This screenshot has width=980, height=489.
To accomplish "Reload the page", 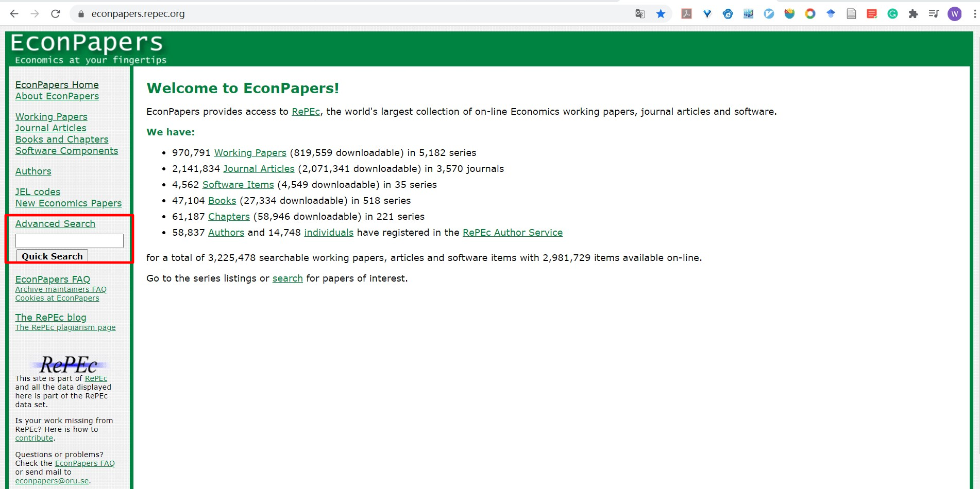I will click(56, 13).
